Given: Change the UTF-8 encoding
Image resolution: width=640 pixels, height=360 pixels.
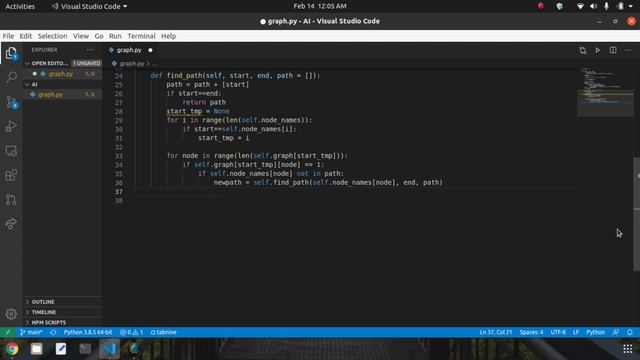Looking at the screenshot, I should click(x=558, y=332).
